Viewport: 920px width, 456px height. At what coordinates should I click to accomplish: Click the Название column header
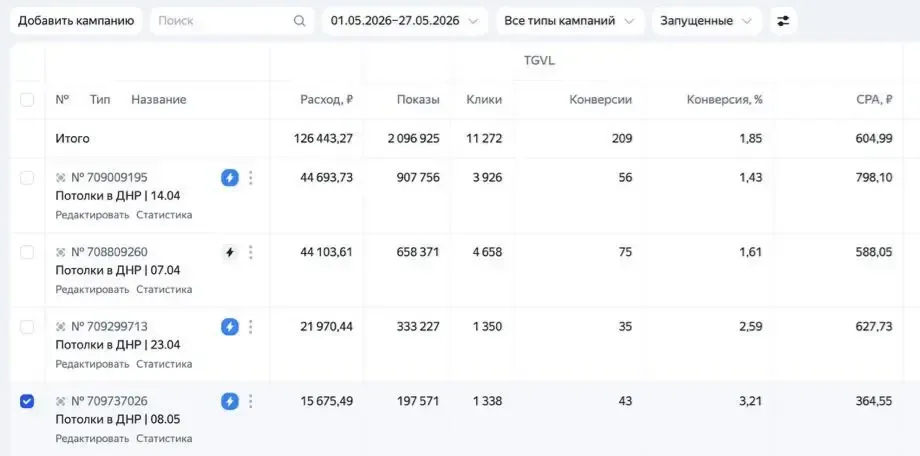(159, 100)
